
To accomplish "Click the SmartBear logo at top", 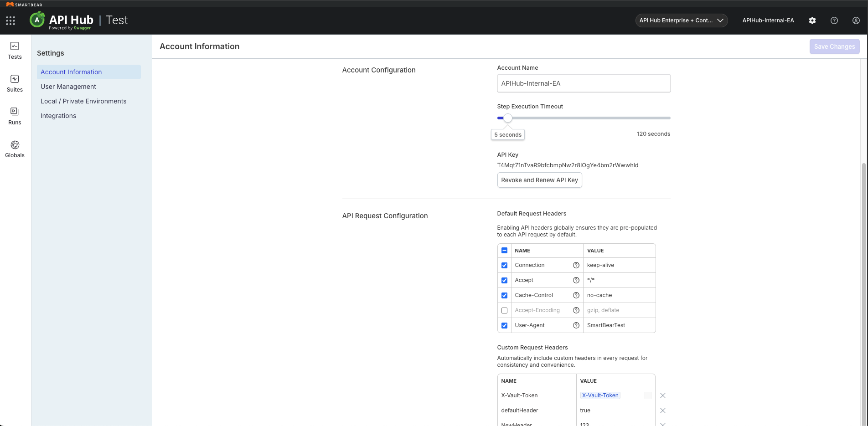I will coord(24,4).
